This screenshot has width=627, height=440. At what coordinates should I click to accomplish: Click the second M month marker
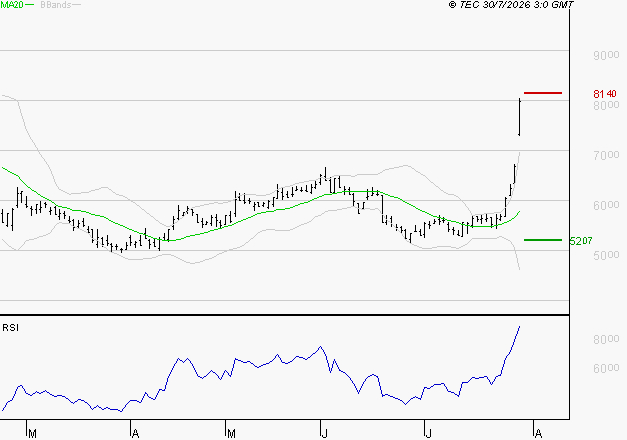(231, 434)
